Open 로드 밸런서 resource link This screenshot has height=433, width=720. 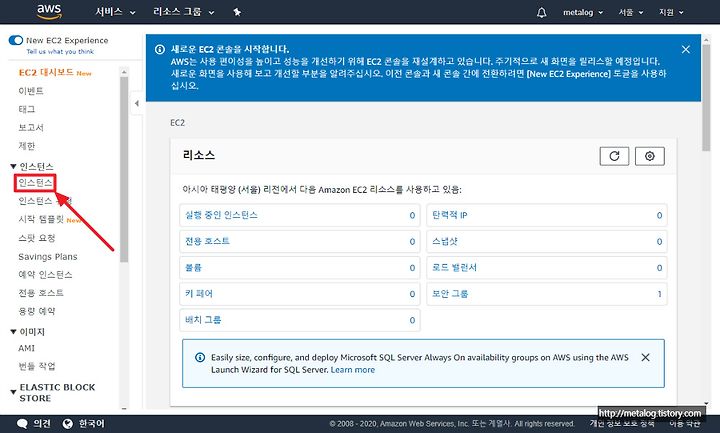454,267
